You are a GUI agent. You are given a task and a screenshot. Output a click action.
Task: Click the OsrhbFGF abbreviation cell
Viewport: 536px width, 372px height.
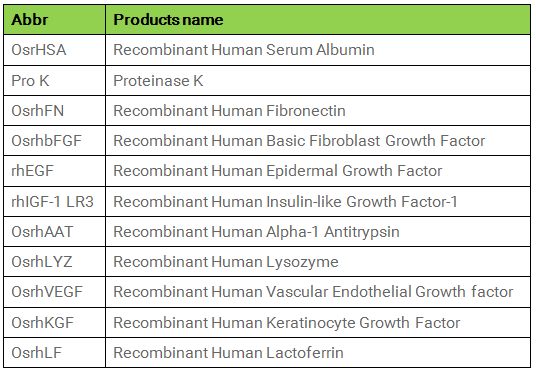55,141
